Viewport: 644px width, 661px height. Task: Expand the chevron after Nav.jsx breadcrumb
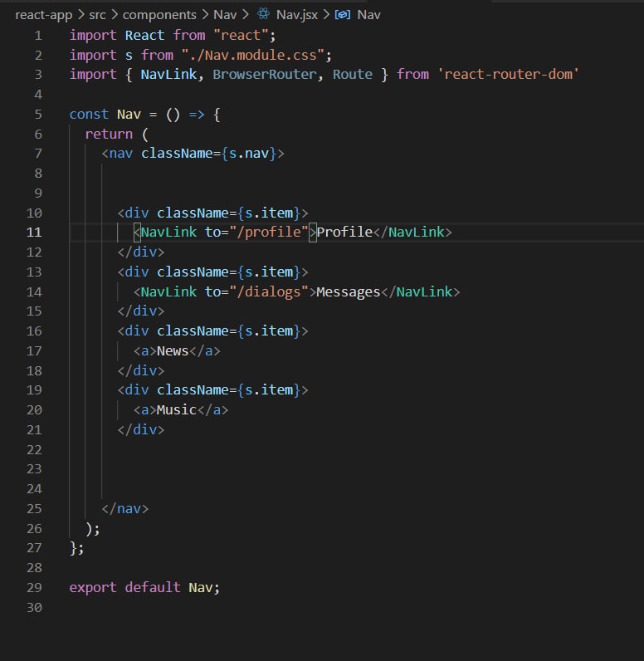pos(326,15)
